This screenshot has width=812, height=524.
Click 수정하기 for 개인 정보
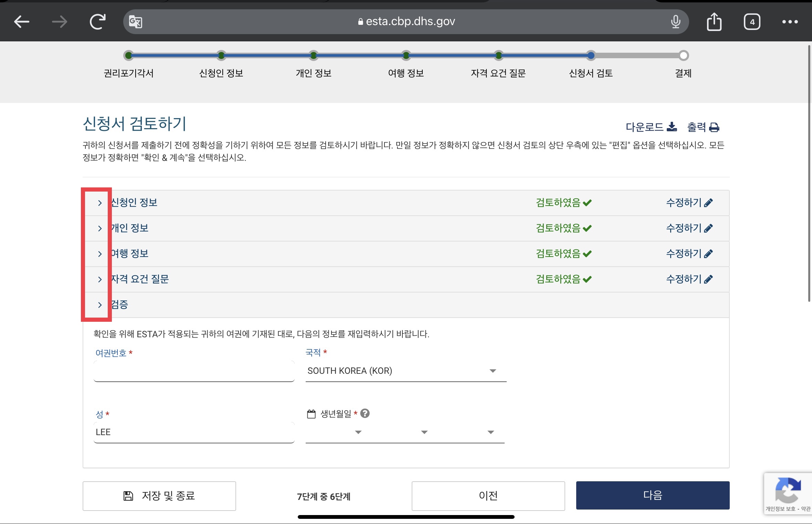(x=689, y=228)
